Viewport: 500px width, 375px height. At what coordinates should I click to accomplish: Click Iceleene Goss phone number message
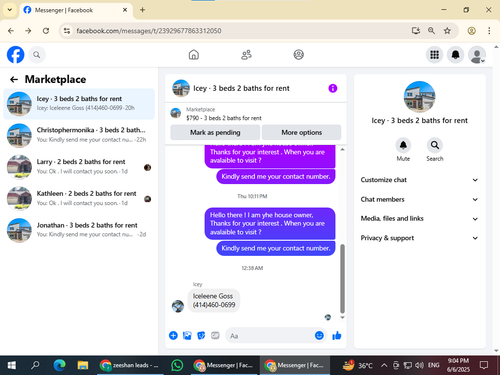(x=214, y=300)
